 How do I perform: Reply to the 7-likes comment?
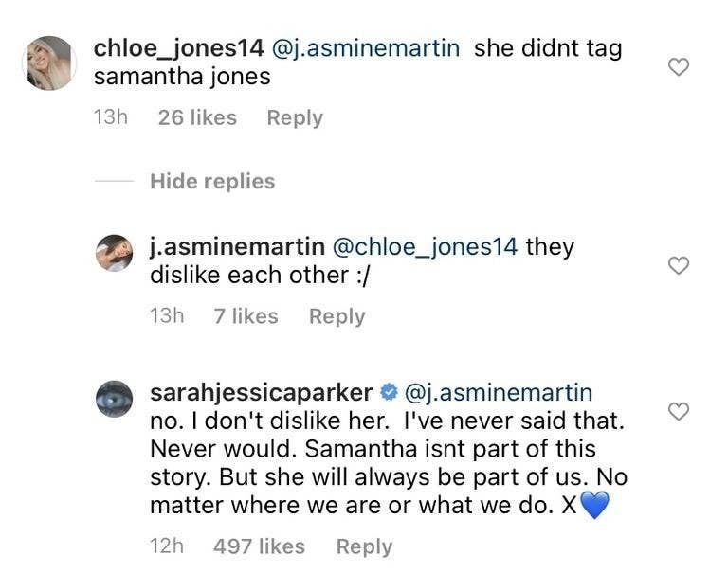point(337,316)
